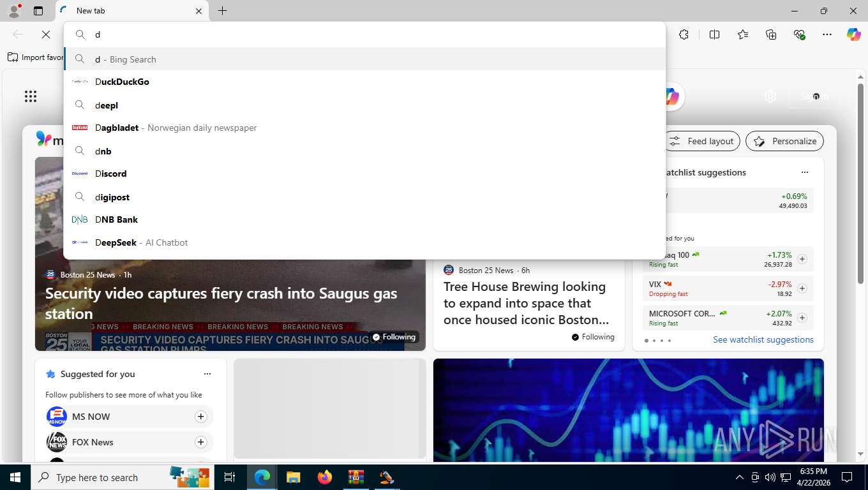The width and height of the screenshot is (868, 490).
Task: Select Dagbladet Norwegian newspaper suggestion
Action: click(x=364, y=128)
